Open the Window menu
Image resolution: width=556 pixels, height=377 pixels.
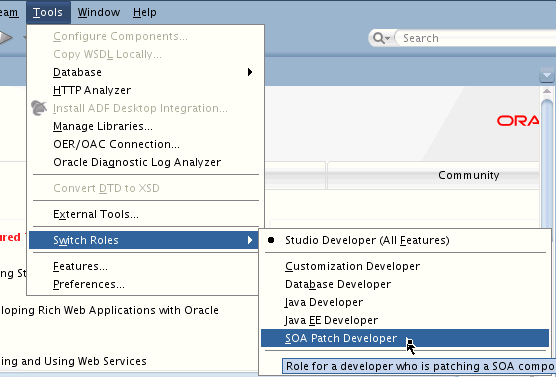(x=99, y=12)
